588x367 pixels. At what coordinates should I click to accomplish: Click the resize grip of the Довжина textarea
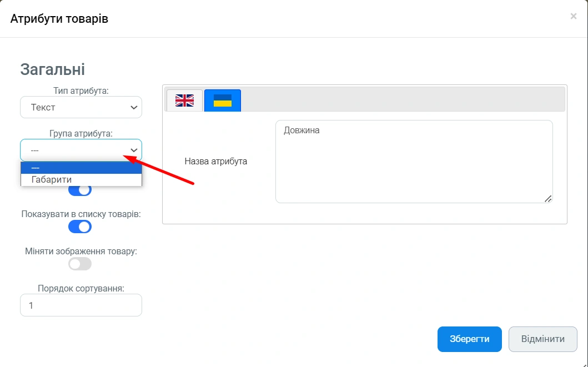point(548,198)
